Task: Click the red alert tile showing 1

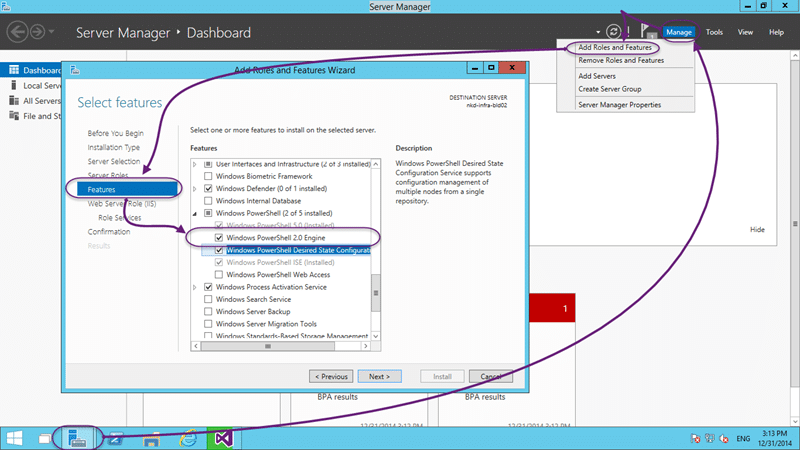Action: coord(552,308)
